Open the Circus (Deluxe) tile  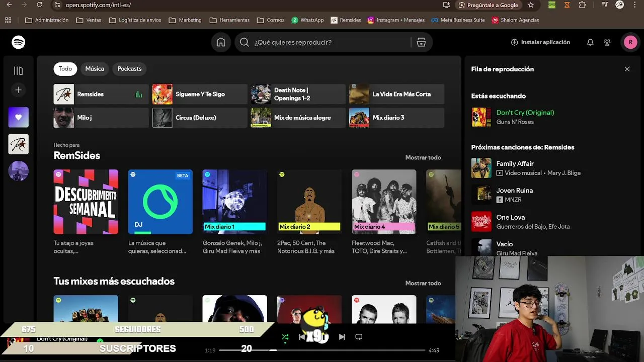click(x=200, y=118)
